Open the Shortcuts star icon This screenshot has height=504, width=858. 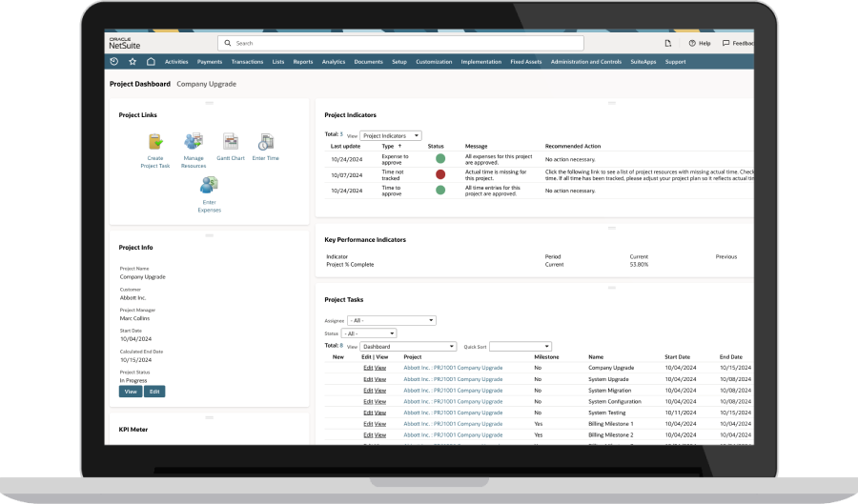133,62
